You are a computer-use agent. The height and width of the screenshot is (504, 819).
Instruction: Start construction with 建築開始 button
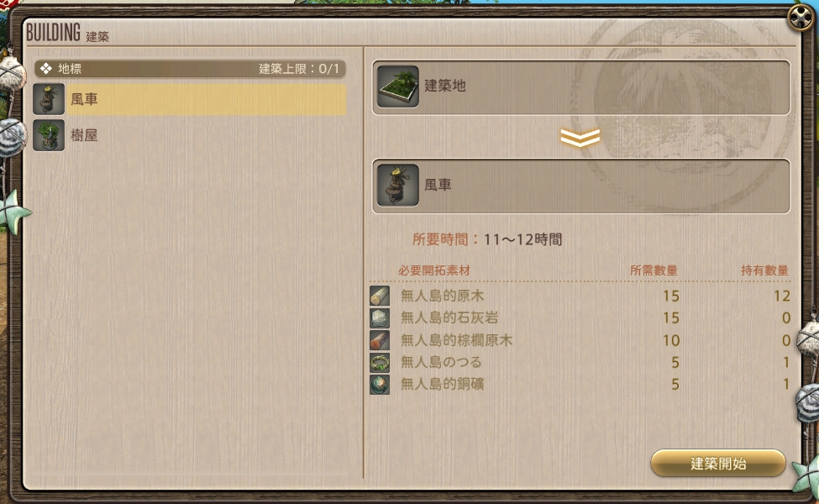[718, 464]
